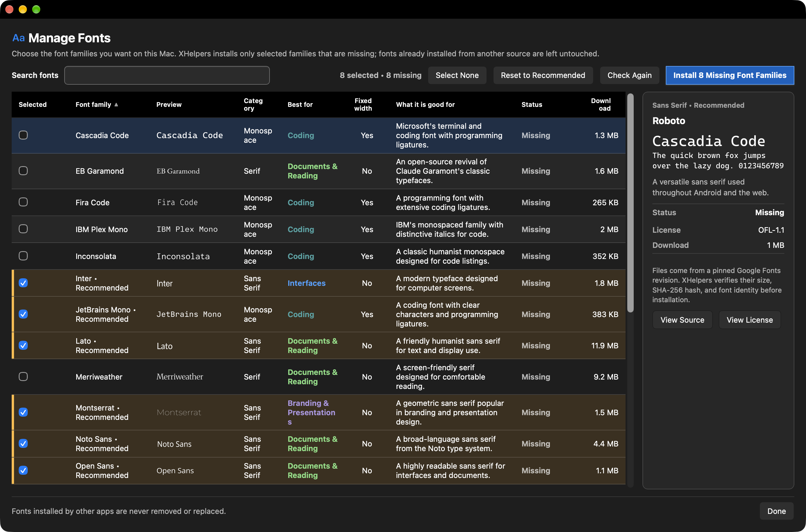The width and height of the screenshot is (806, 532).
Task: Sort by the Category column header
Action: click(253, 105)
